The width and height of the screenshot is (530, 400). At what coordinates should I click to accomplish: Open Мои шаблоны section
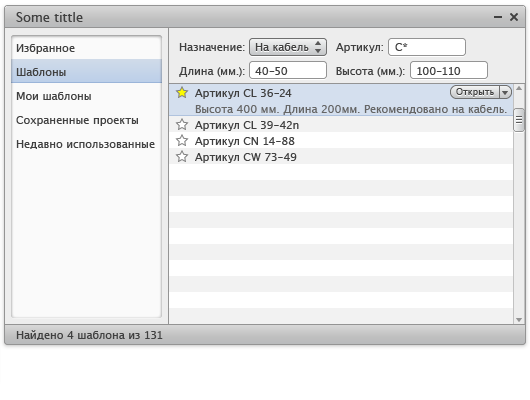pos(87,96)
